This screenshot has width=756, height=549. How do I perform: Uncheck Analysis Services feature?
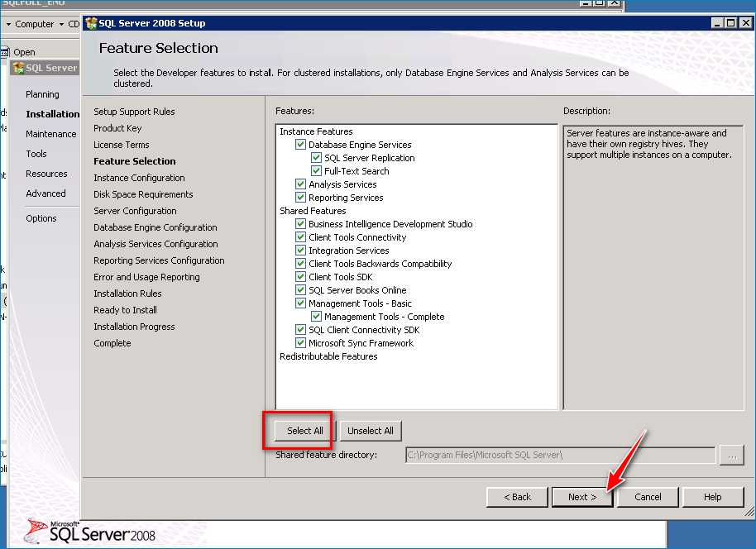[300, 184]
